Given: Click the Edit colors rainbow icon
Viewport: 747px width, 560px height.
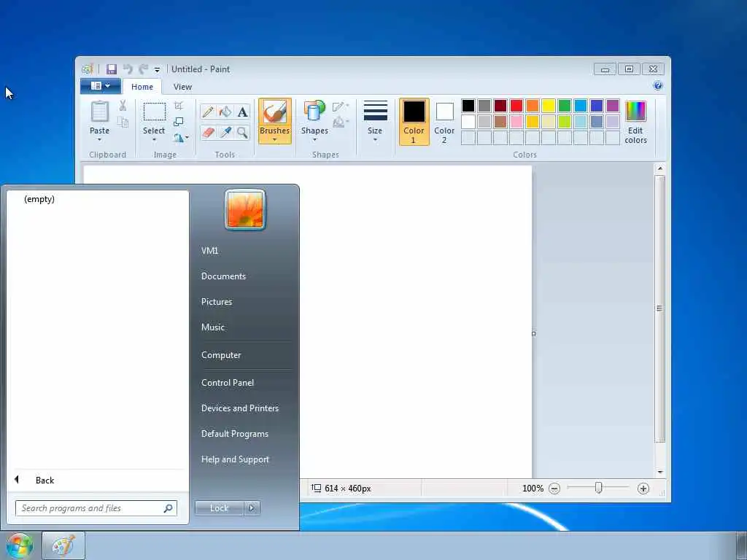Looking at the screenshot, I should [635, 112].
